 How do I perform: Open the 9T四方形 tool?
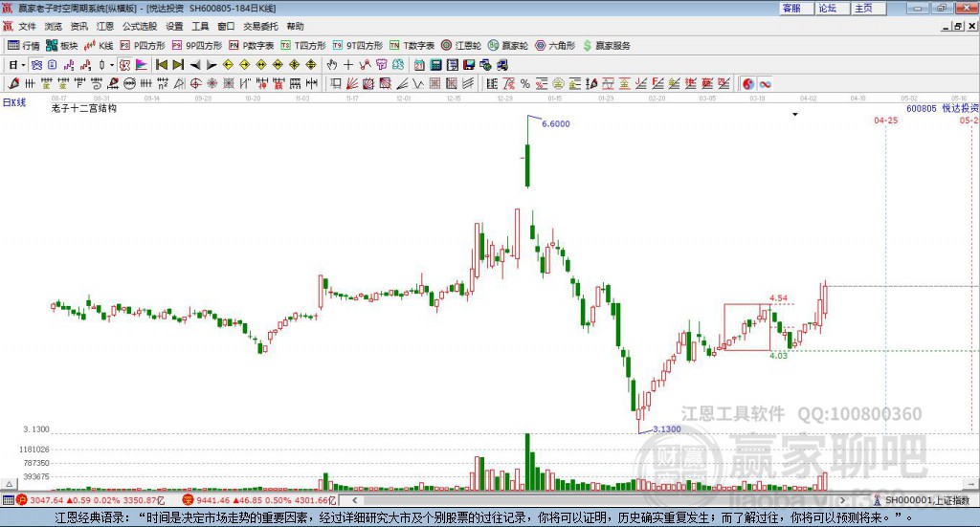[x=358, y=46]
